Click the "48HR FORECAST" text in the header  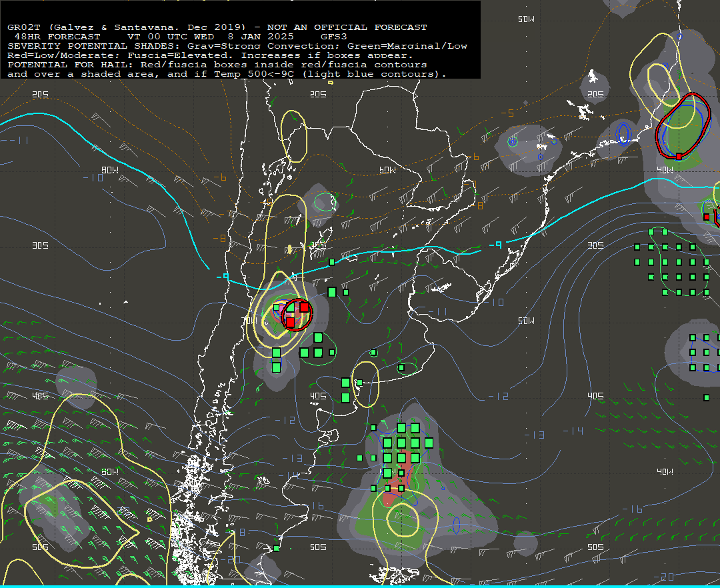coord(57,37)
